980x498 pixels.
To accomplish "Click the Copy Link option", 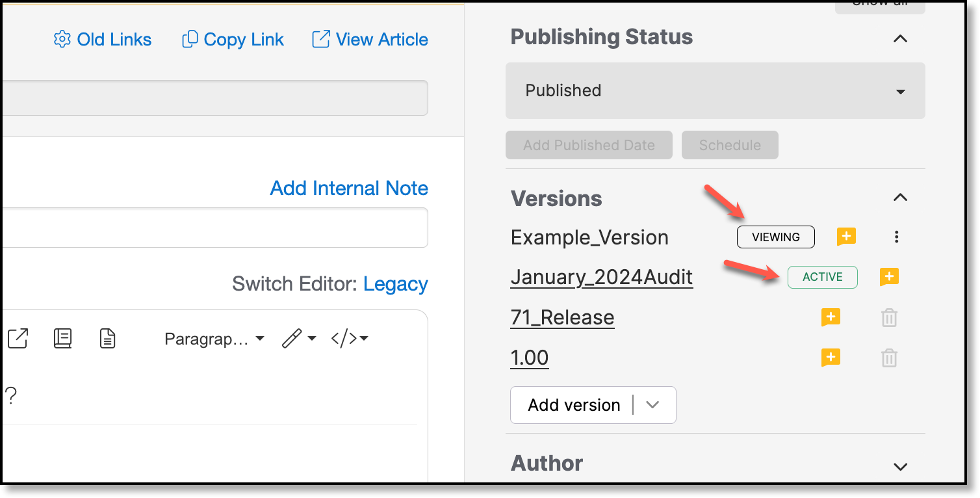I will [x=233, y=40].
